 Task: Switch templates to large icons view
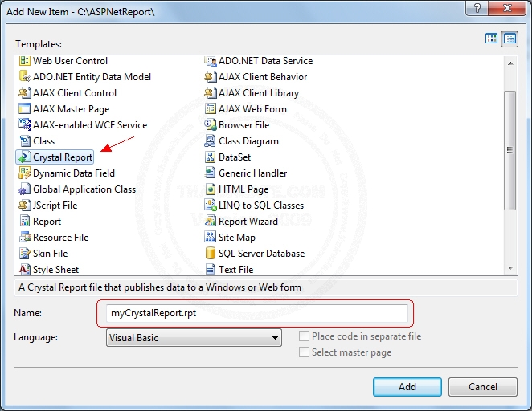pyautogui.click(x=491, y=39)
